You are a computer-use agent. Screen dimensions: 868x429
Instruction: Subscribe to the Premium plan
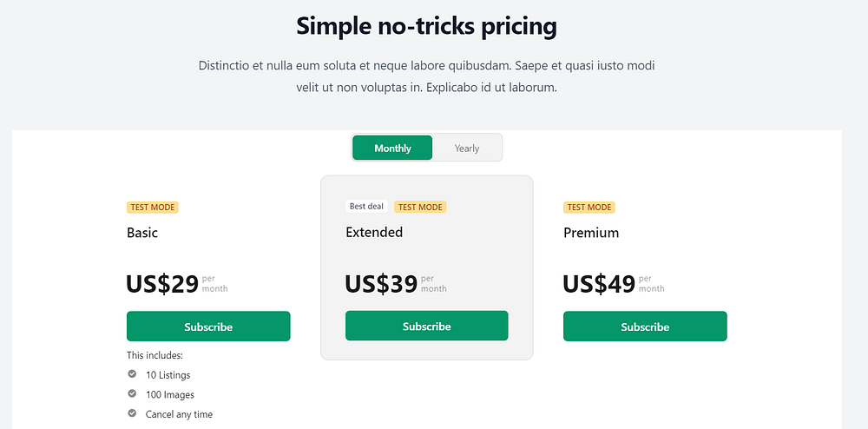point(645,327)
